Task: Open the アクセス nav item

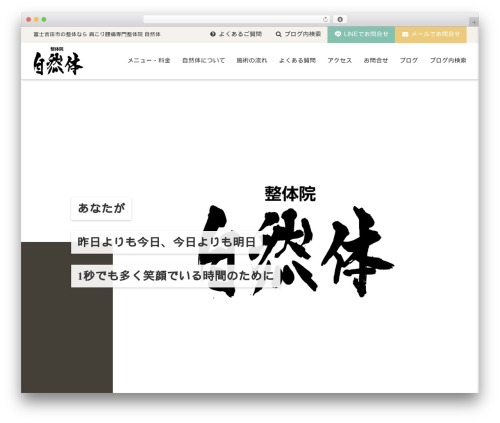Action: (339, 61)
